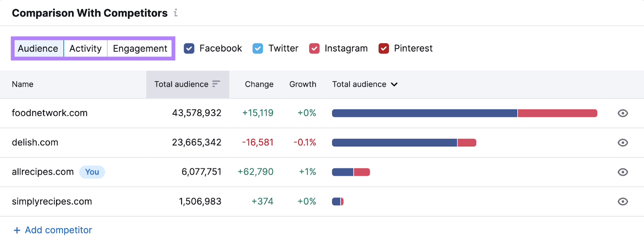
Task: Click the You badge next to allrecipes.com
Action: 92,172
